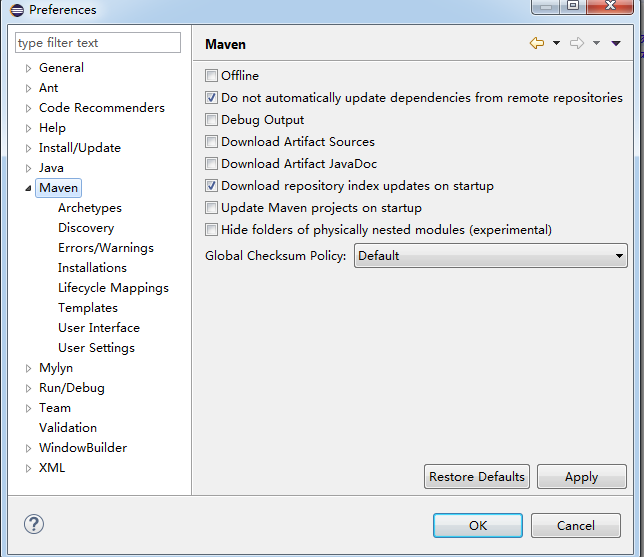Check Hide folders of physically nested modules
Image resolution: width=644 pixels, height=557 pixels.
211,230
